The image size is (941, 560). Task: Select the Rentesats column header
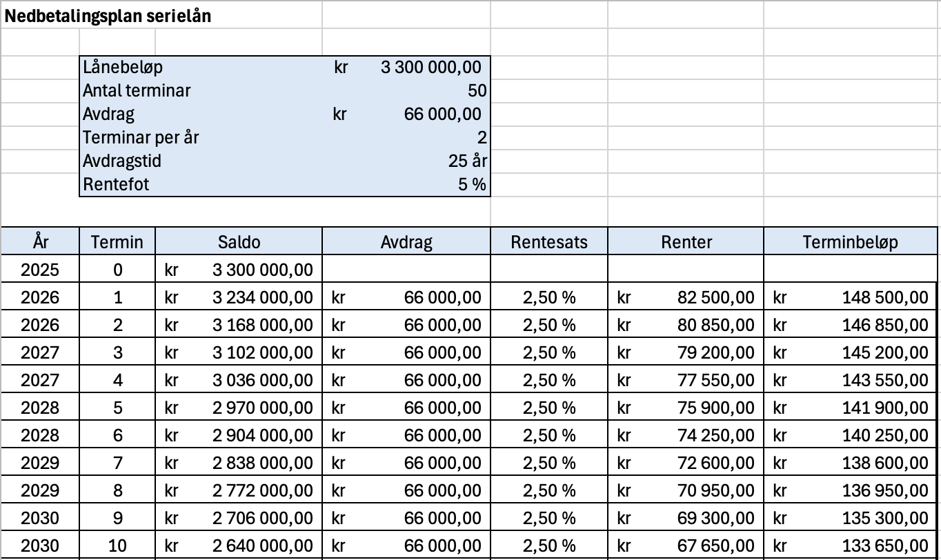[x=549, y=241]
